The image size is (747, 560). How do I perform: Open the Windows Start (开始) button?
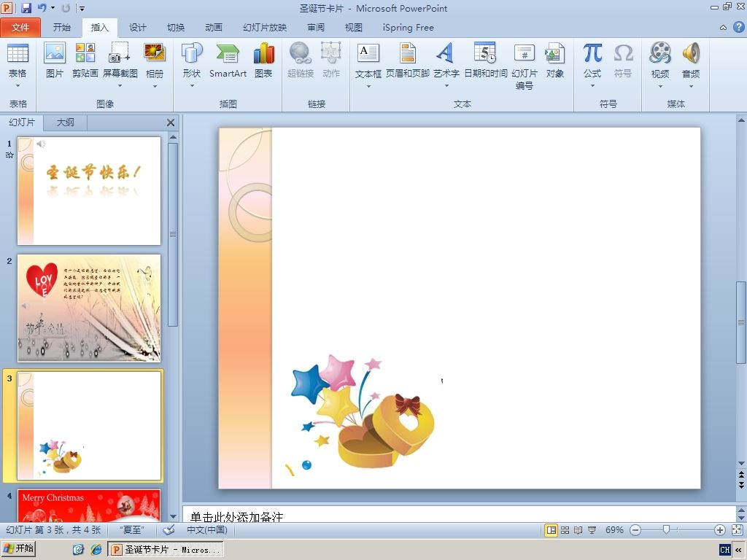pos(18,549)
